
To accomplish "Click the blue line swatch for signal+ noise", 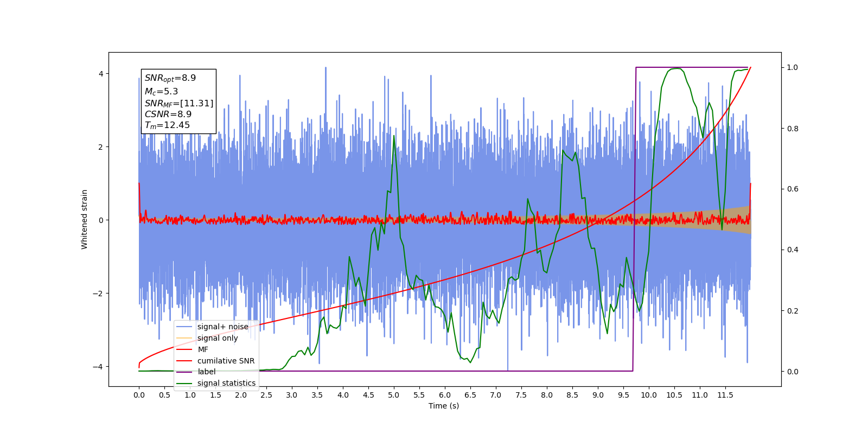I will tap(185, 327).
